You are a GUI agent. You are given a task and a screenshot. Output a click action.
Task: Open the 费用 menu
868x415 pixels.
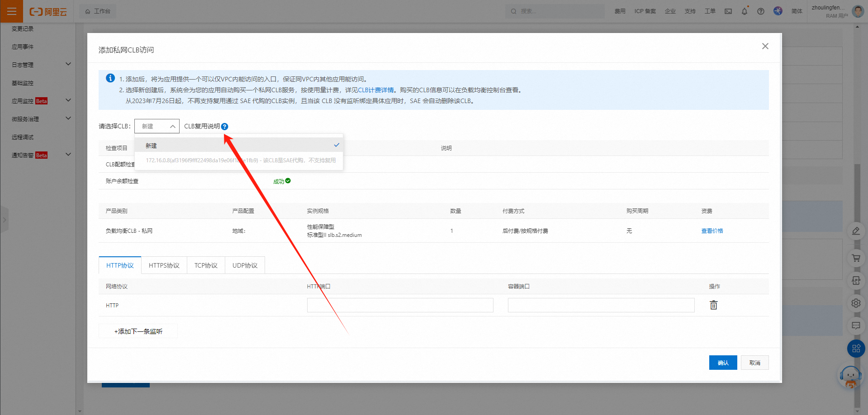click(x=620, y=11)
